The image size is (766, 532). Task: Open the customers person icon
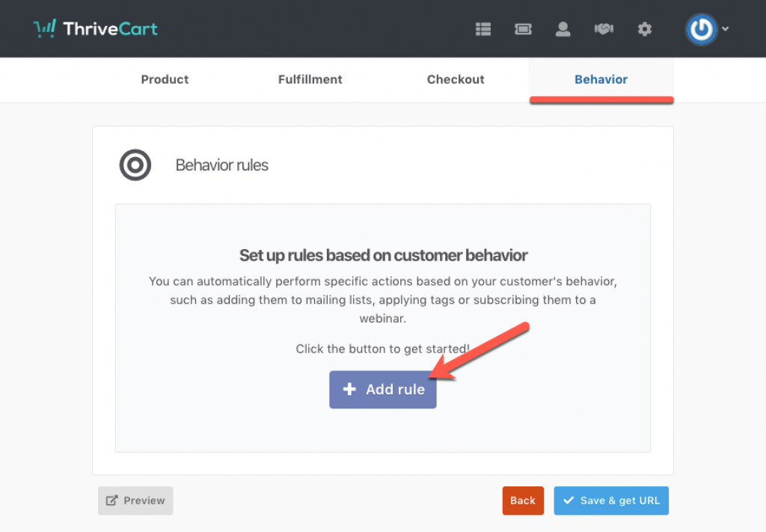point(563,29)
